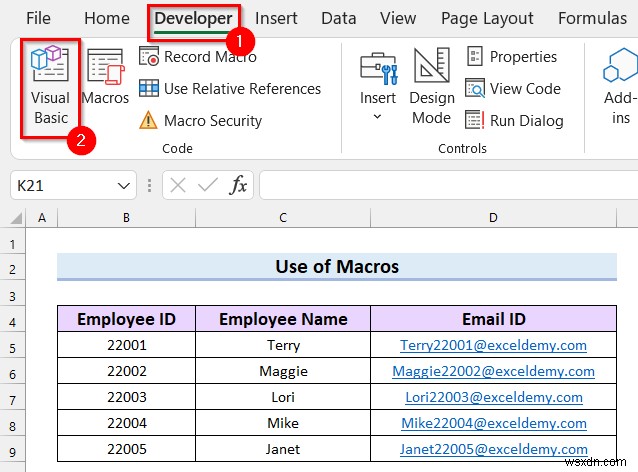Select column C header

point(283,218)
